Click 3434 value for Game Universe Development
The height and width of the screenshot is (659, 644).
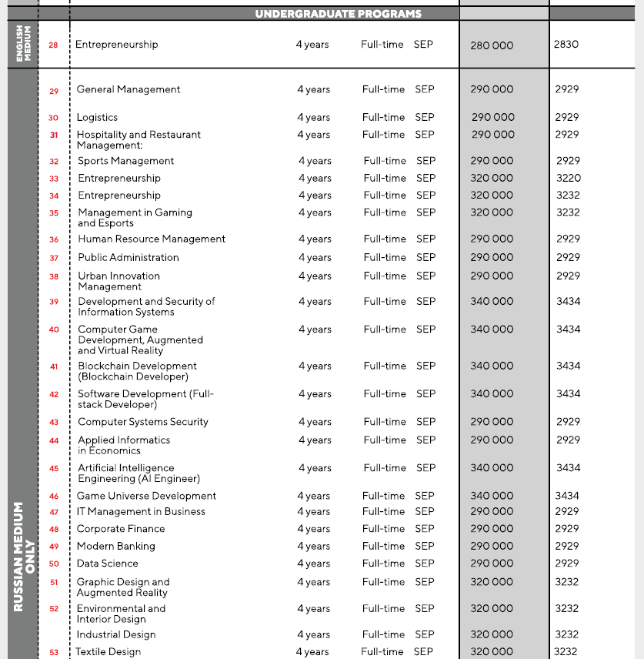click(x=567, y=496)
